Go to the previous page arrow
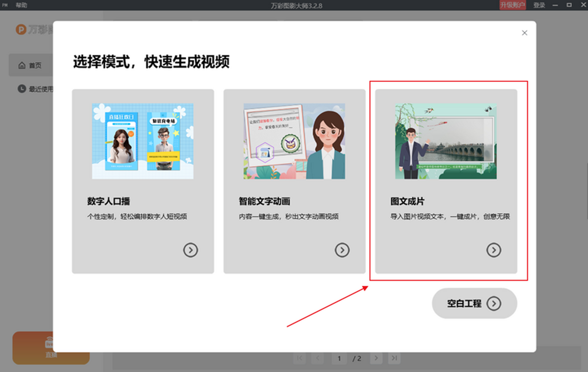The width and height of the screenshot is (588, 372). [x=318, y=358]
